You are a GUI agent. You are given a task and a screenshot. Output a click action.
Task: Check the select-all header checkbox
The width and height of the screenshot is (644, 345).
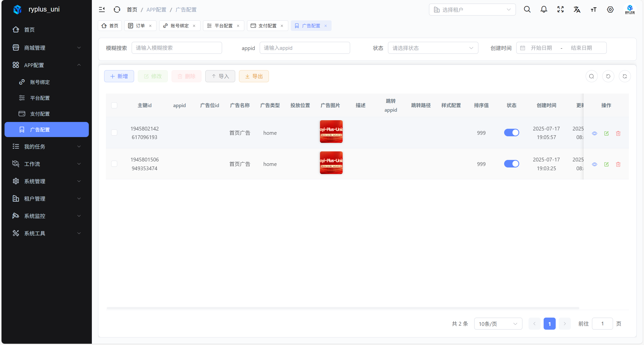pos(114,105)
